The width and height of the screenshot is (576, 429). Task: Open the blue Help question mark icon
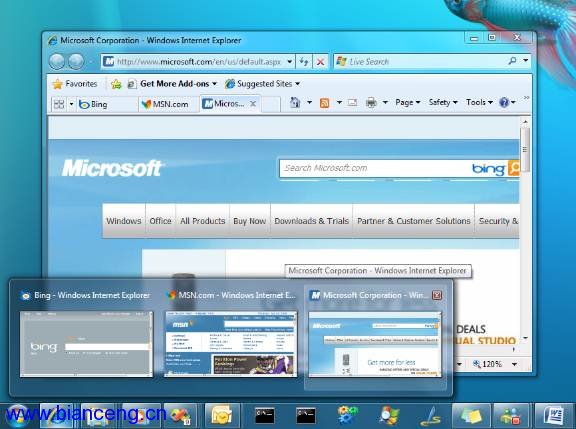[504, 102]
